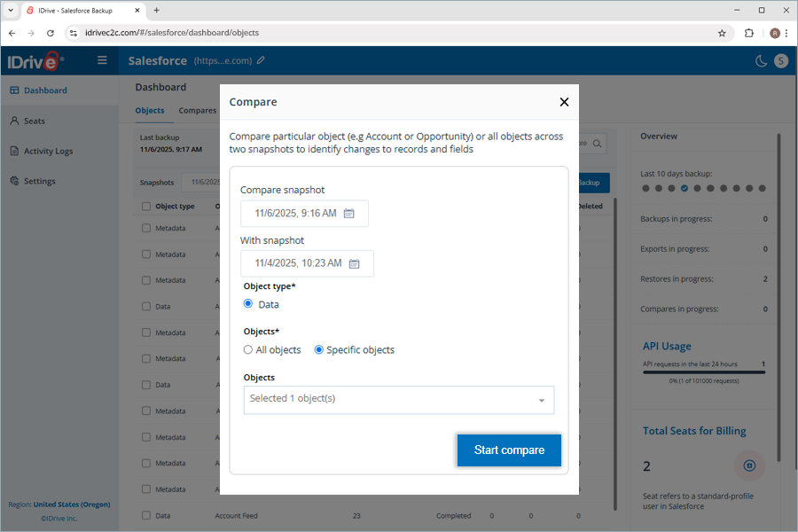Open Dashboard in the sidebar
The image size is (798, 532).
(59, 90)
